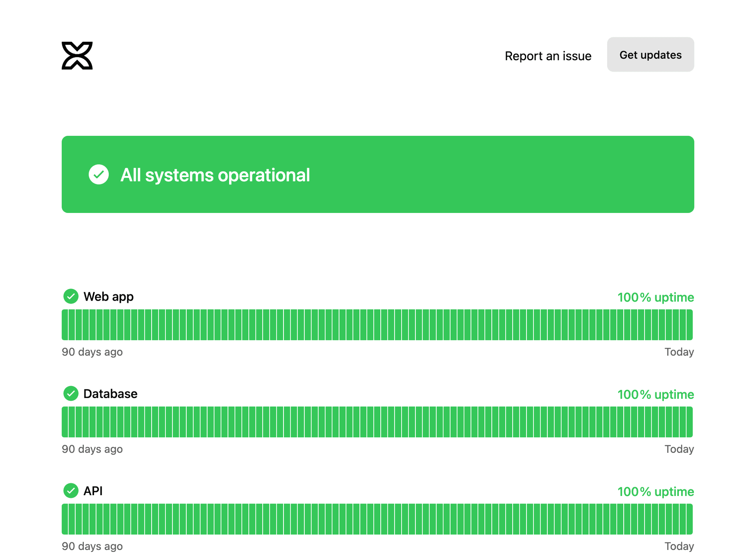Click the Database uptime history bar

click(377, 422)
